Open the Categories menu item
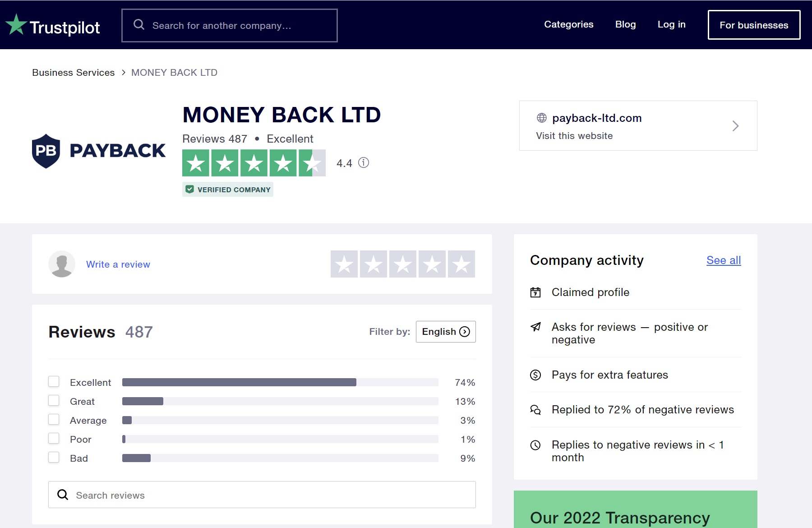The image size is (812, 528). tap(568, 24)
